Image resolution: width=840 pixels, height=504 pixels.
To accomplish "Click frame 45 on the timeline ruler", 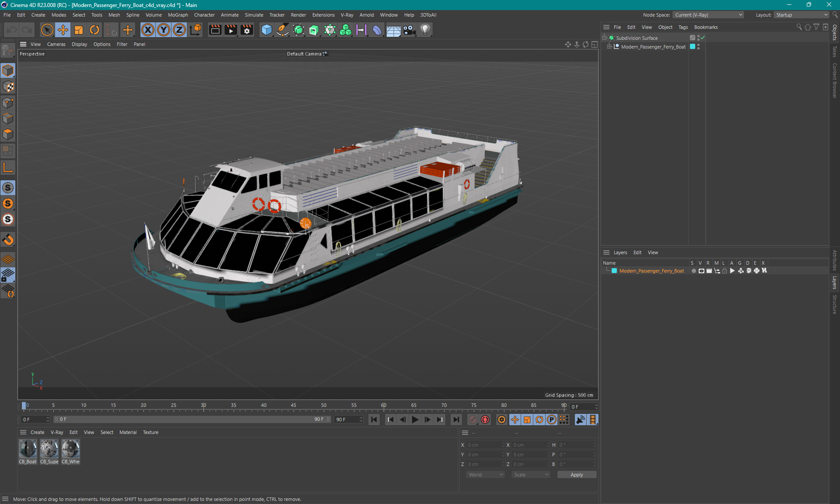I will pos(294,406).
